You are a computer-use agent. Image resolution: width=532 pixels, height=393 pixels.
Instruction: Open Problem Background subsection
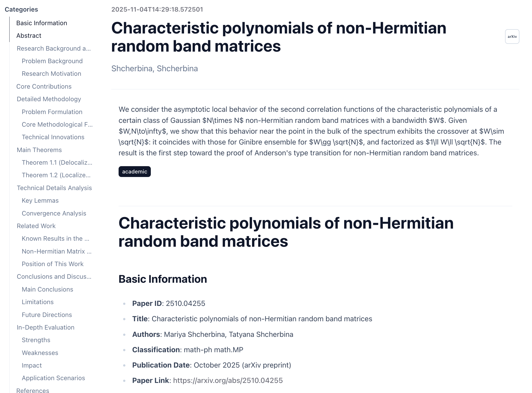[52, 61]
